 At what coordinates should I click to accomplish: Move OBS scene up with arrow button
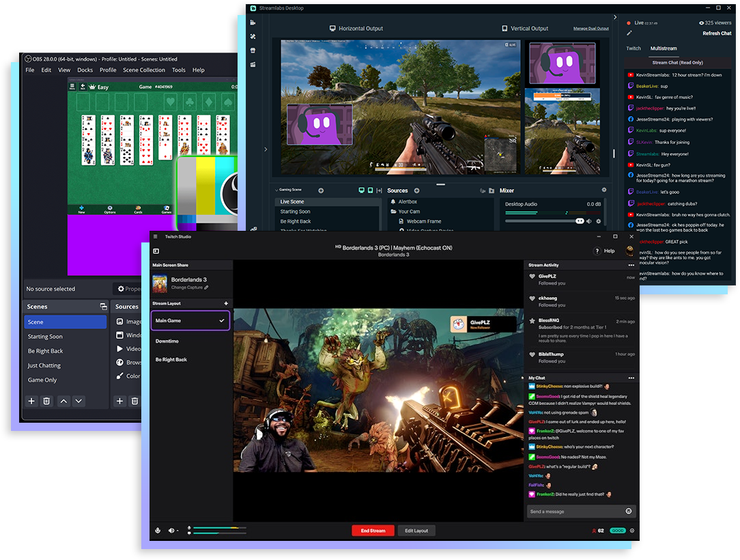[x=63, y=401]
